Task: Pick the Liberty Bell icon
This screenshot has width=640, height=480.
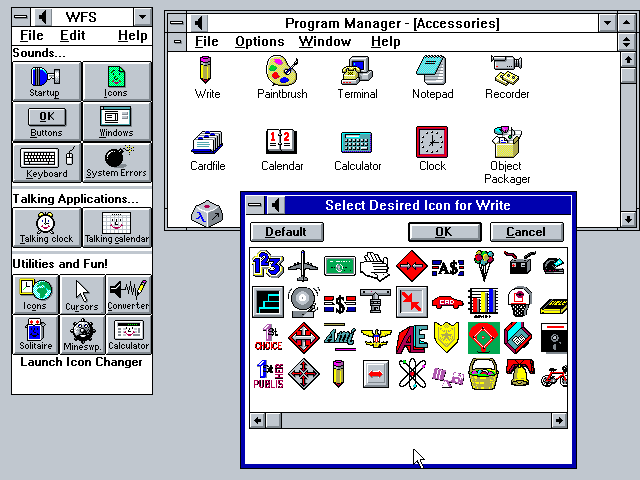Action: pyautogui.click(x=520, y=372)
